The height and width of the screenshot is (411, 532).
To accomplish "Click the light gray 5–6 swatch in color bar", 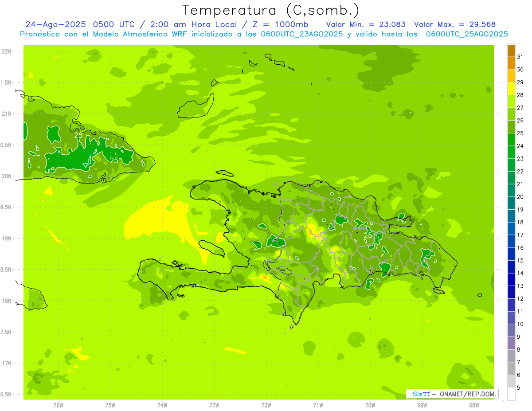I will [x=511, y=381].
